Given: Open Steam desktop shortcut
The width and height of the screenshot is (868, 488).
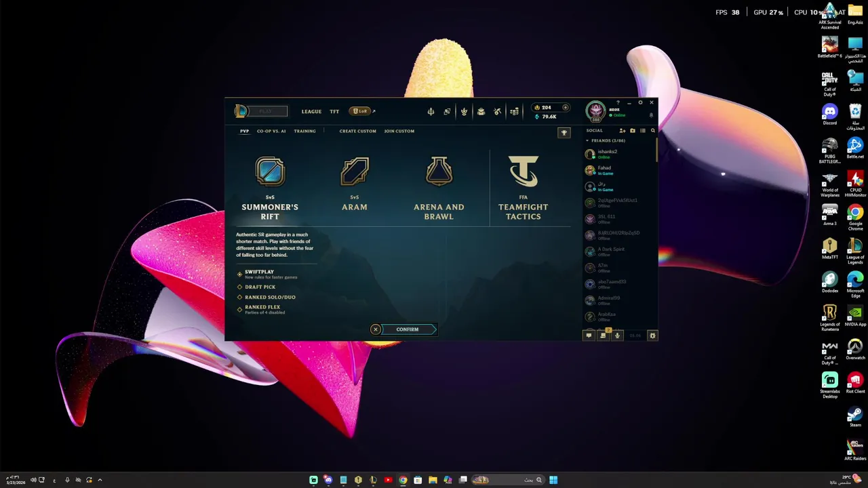Looking at the screenshot, I should pos(855,417).
